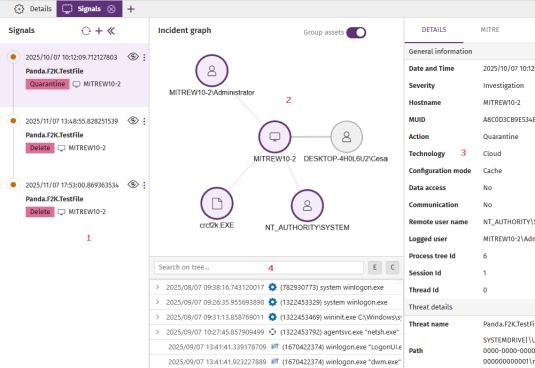
Task: Select the crcf2k.EXE file node
Action: (x=217, y=203)
